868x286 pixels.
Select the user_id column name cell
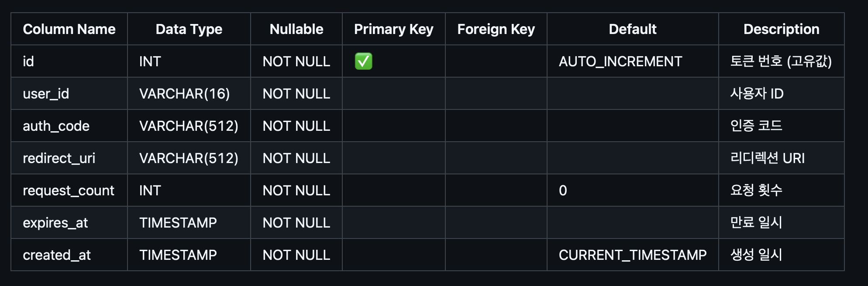(46, 94)
